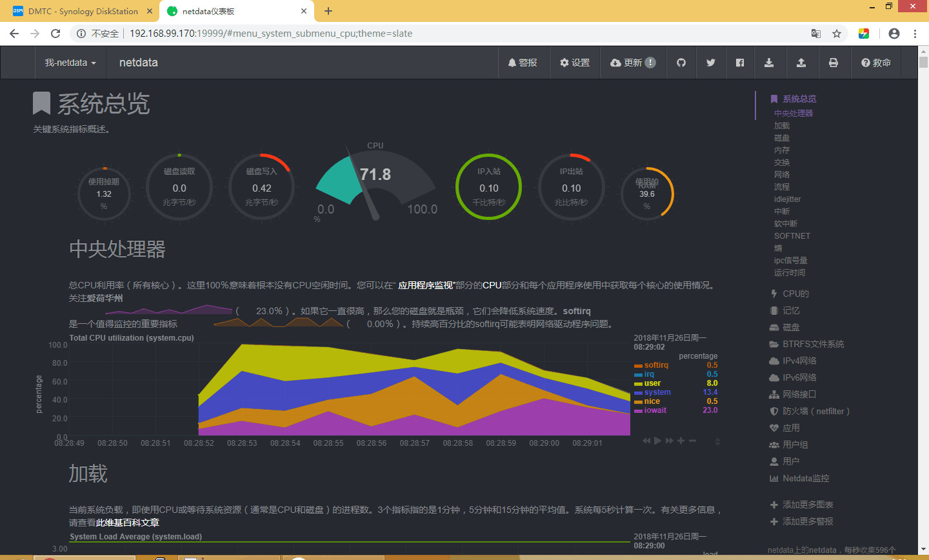This screenshot has width=929, height=560.
Task: Click the 应用程序监视 link in description
Action: tap(426, 285)
